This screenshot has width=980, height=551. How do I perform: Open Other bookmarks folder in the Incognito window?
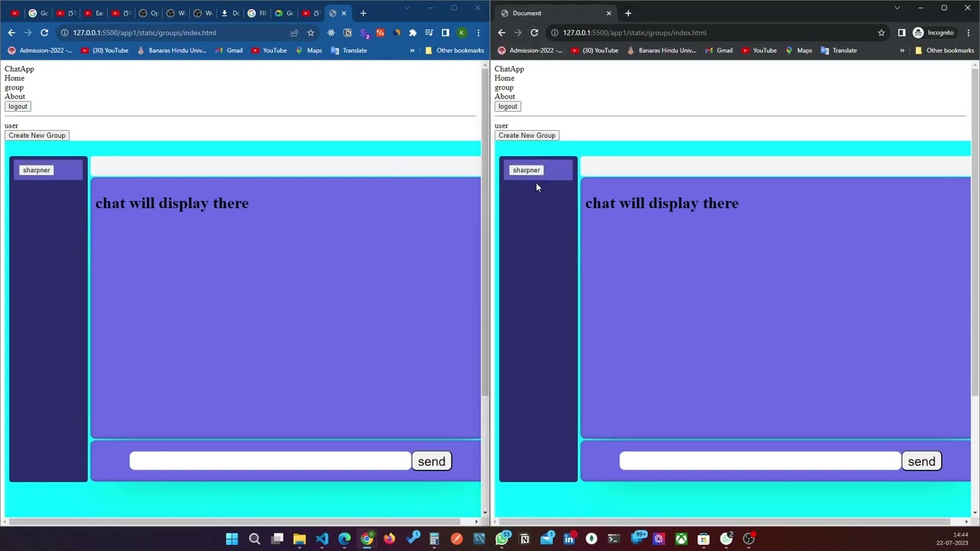pos(945,51)
